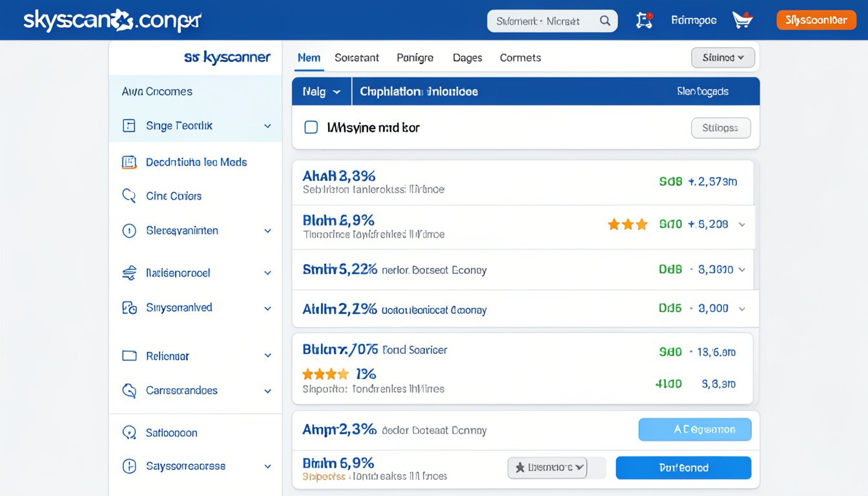The width and height of the screenshot is (868, 496).
Task: Expand the Relienaer sidebar section
Action: (x=267, y=356)
